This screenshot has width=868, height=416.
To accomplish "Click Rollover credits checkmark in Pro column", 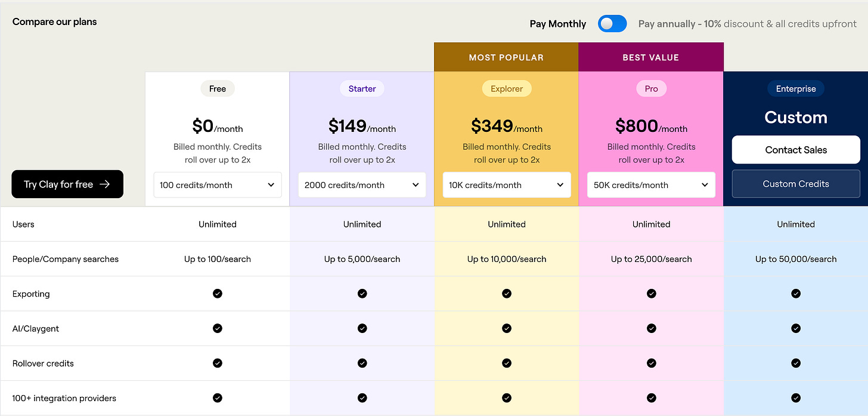I will (x=651, y=363).
